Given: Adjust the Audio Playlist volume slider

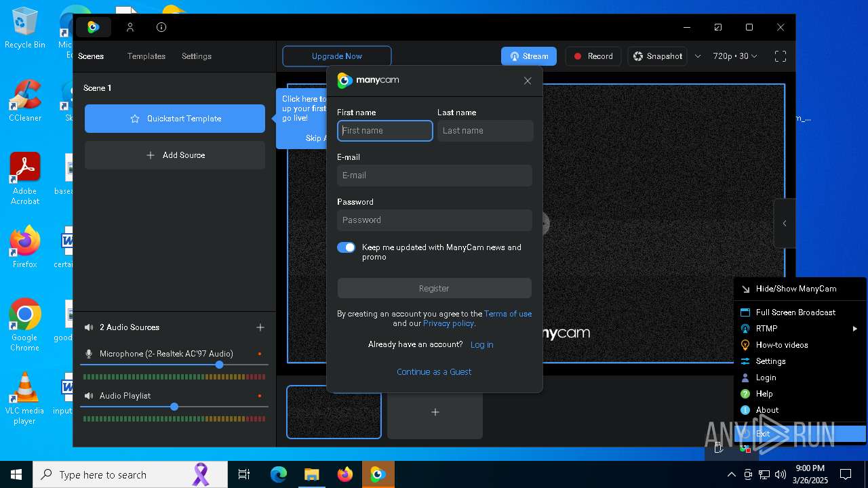Looking at the screenshot, I should [174, 407].
